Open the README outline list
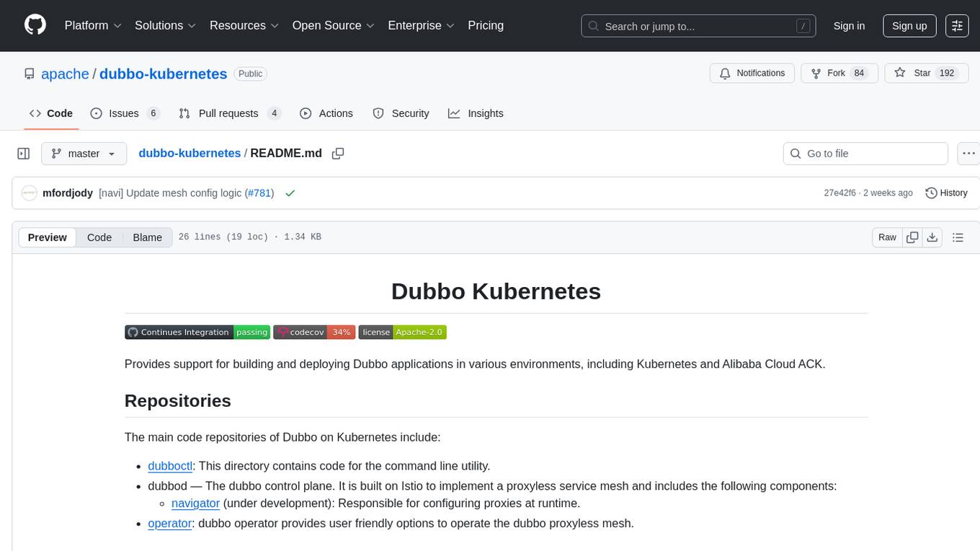 [958, 237]
